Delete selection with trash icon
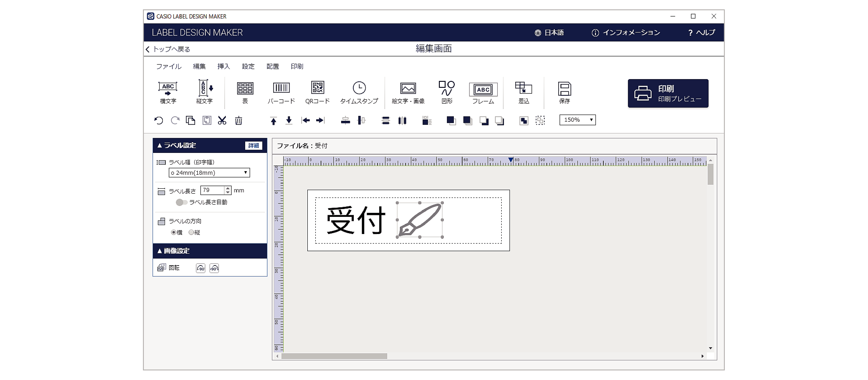 238,120
